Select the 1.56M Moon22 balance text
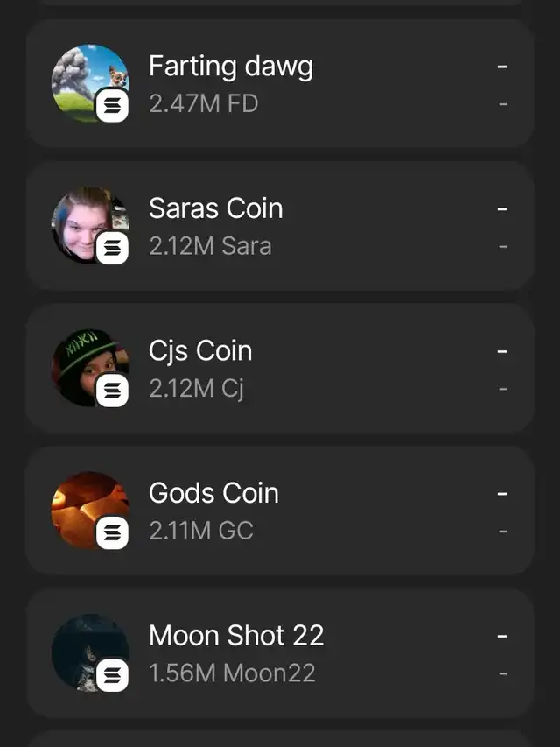The image size is (560, 747). click(232, 673)
